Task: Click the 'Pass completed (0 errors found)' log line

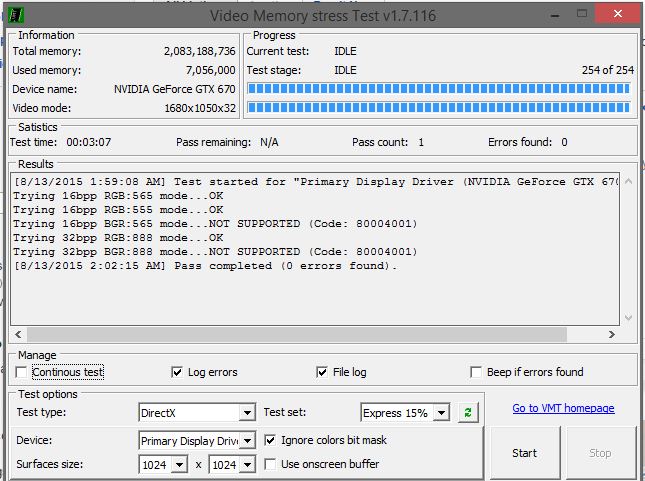Action: tap(206, 266)
